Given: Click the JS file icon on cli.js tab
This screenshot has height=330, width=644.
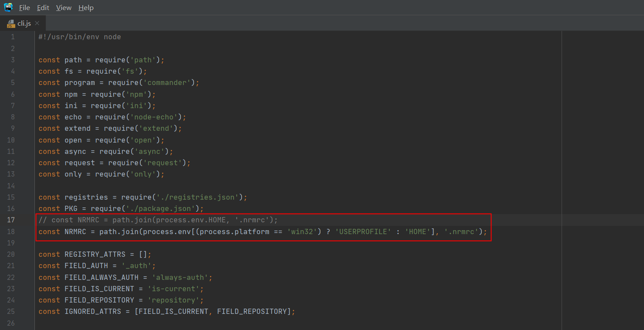Looking at the screenshot, I should point(11,24).
